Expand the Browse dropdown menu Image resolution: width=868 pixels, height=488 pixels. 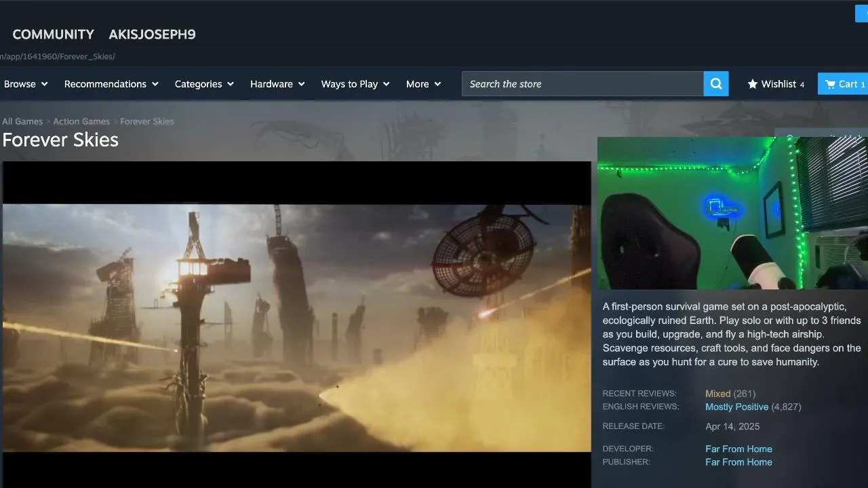(26, 84)
